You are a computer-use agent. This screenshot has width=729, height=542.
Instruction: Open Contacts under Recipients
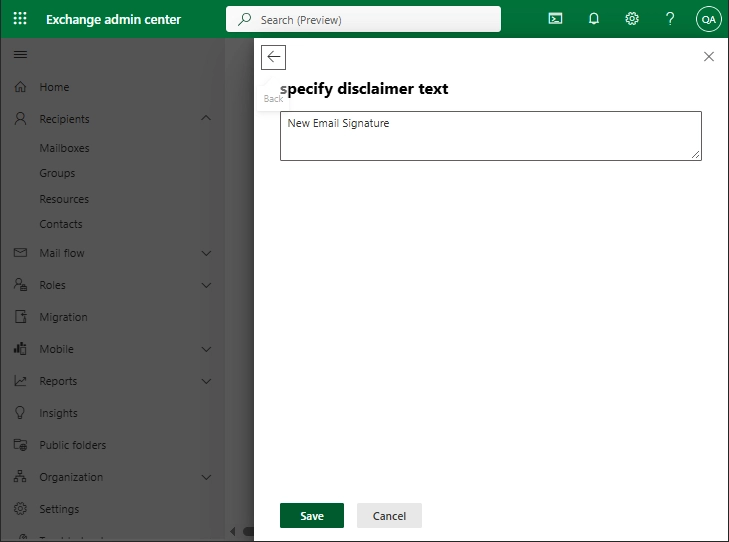click(x=60, y=224)
